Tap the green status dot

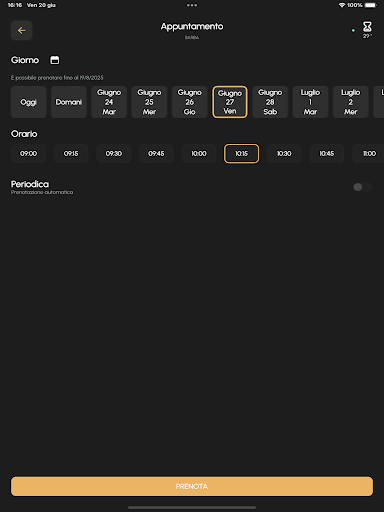tap(353, 31)
